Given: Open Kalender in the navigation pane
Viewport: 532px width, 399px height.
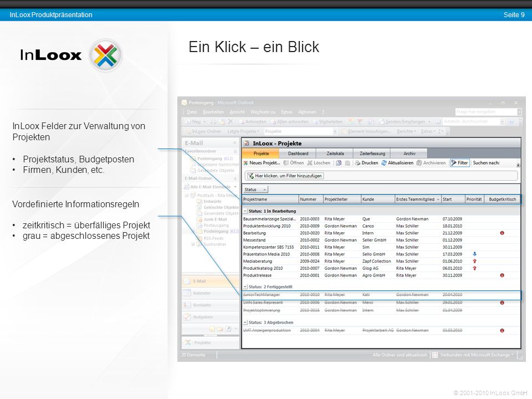Looking at the screenshot, I should [211, 293].
